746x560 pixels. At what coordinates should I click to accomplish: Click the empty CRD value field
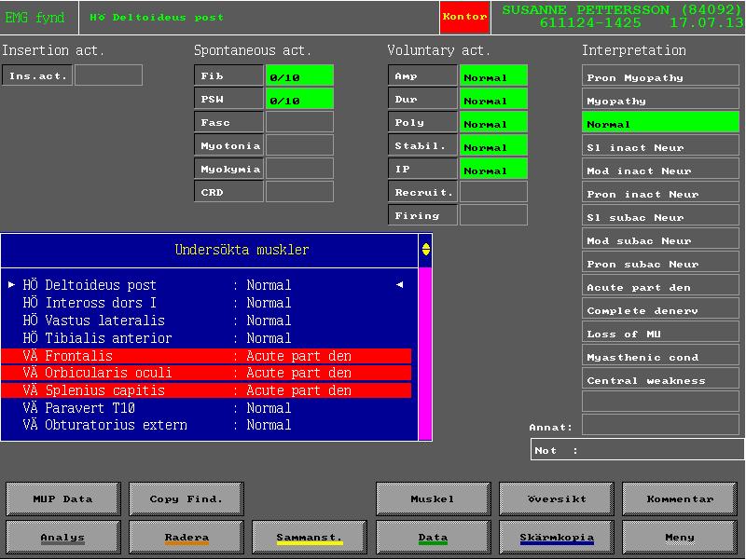point(299,192)
